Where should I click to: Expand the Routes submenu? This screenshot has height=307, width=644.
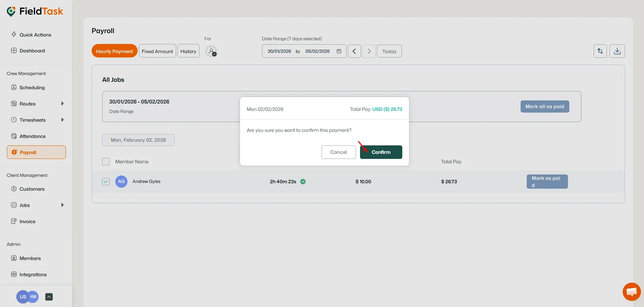click(x=63, y=103)
